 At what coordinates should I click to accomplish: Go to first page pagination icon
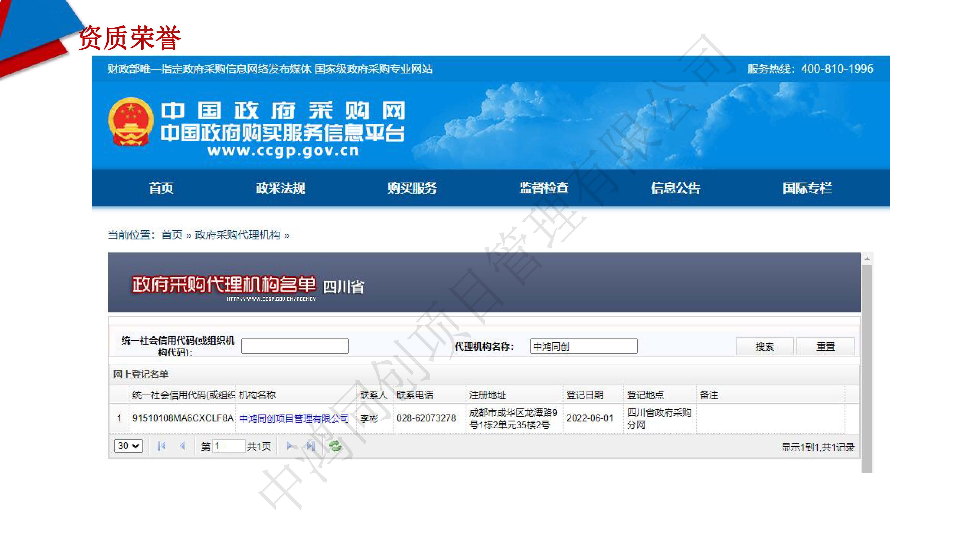pos(161,446)
